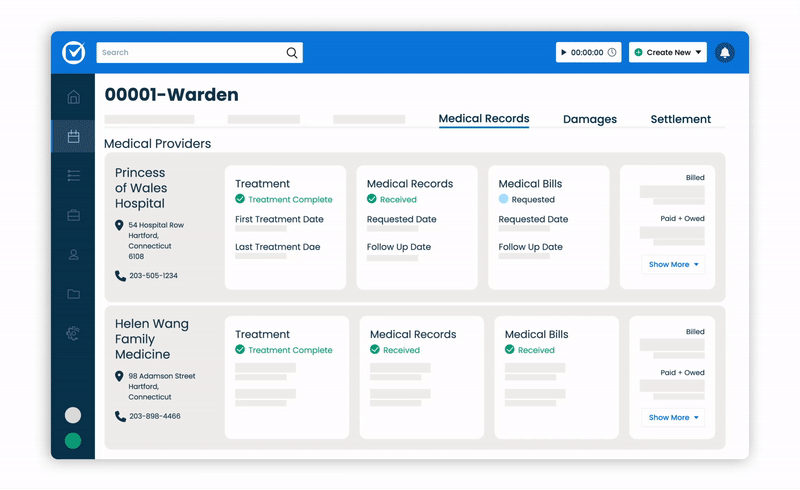This screenshot has width=800, height=490.
Task: Click phone icon next to 203-505-1234
Action: 120,276
